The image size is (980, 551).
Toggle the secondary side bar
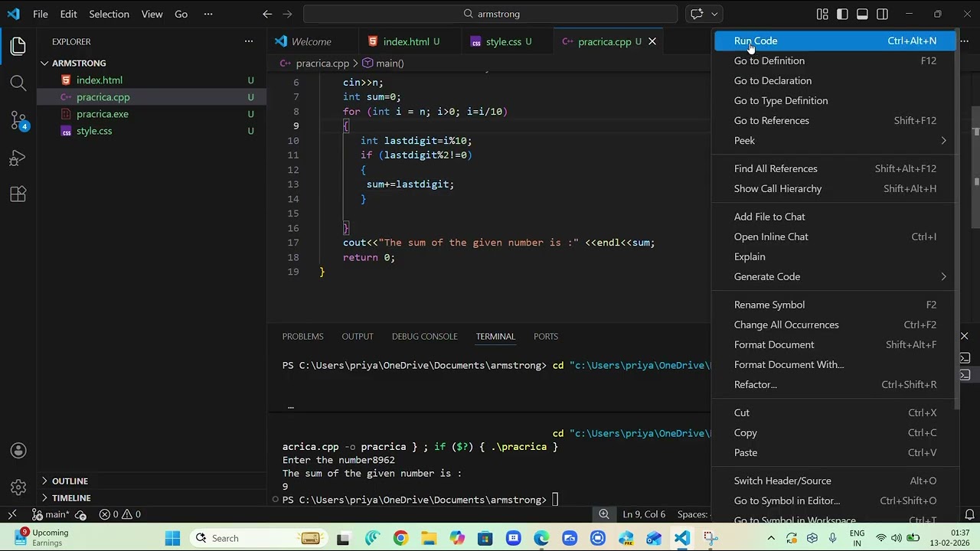(x=882, y=14)
